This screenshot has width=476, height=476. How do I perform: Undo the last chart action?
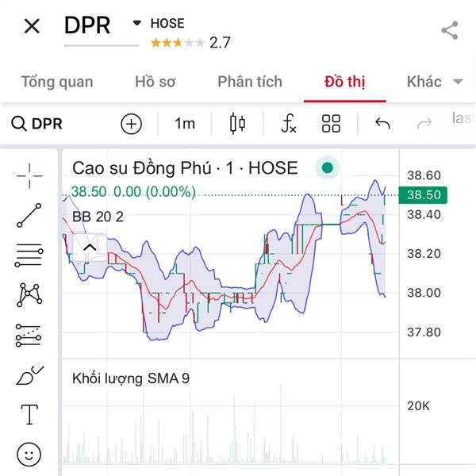(382, 124)
